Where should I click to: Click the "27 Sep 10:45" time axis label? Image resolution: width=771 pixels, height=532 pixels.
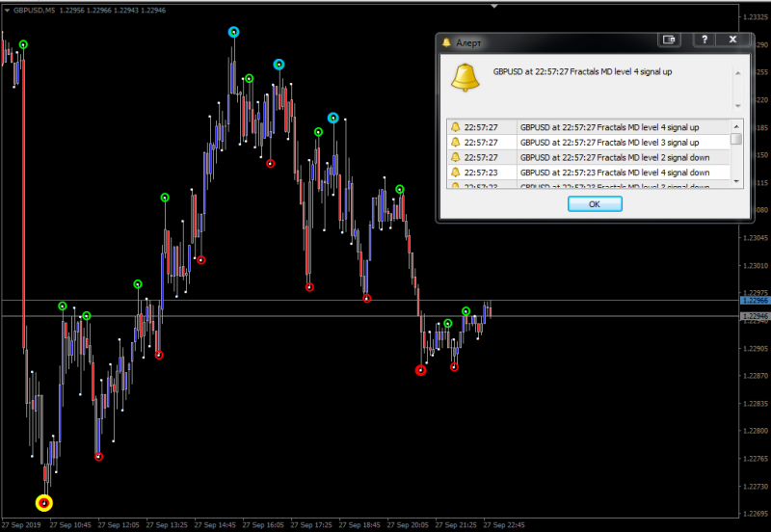(70, 524)
